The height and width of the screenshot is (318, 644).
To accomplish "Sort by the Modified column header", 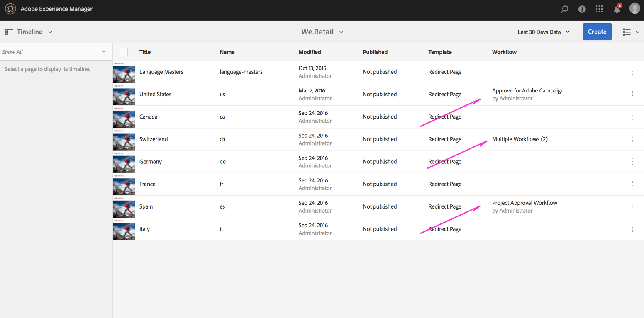I will pyautogui.click(x=310, y=52).
